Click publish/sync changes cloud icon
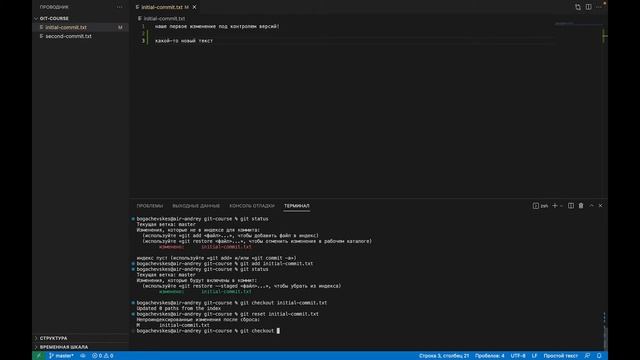 coord(82,356)
